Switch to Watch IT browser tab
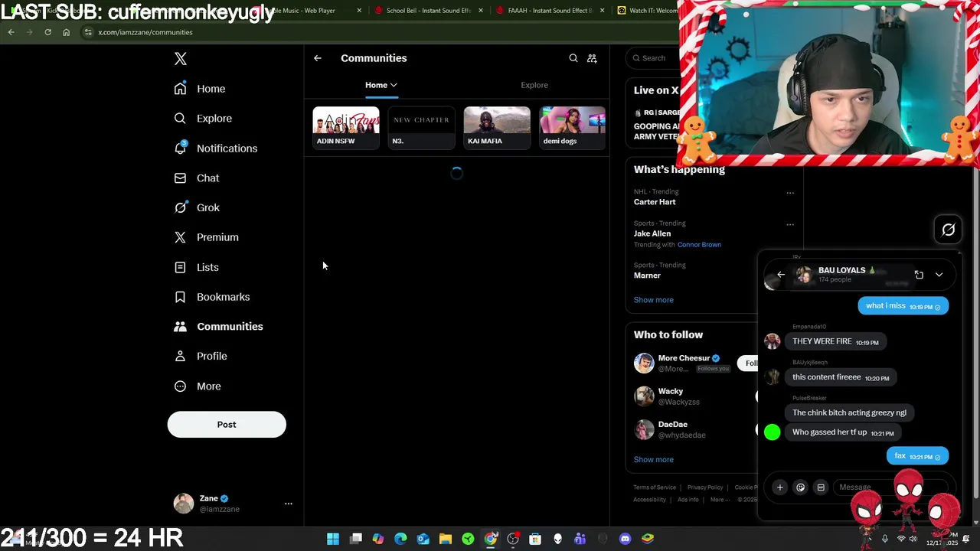This screenshot has height=551, width=980. [x=648, y=11]
